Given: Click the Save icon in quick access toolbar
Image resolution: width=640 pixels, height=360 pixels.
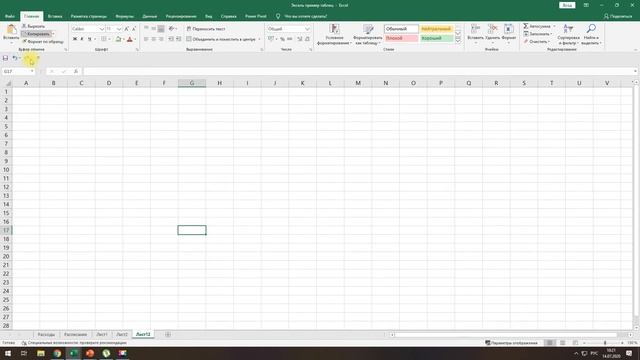Looking at the screenshot, I should 5,58.
